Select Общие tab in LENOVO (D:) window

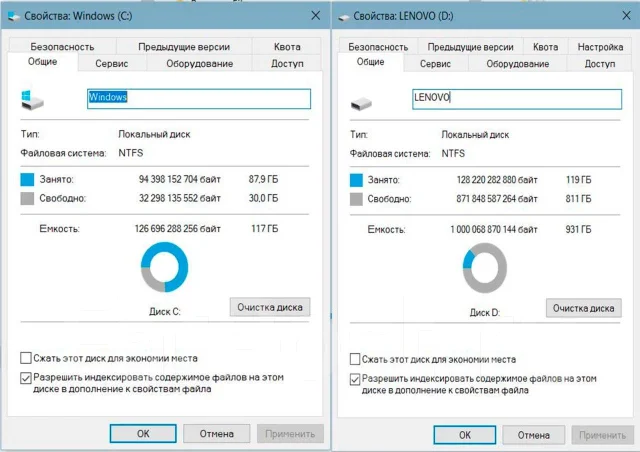coord(371,62)
